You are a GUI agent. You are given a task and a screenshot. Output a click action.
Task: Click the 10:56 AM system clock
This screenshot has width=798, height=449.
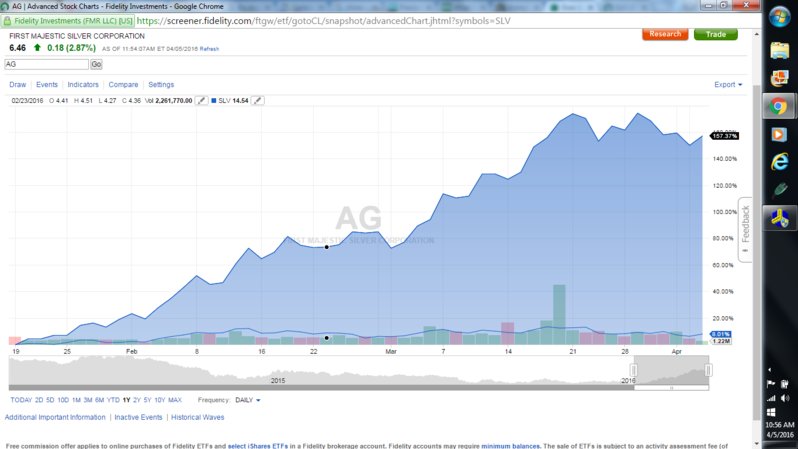779,425
